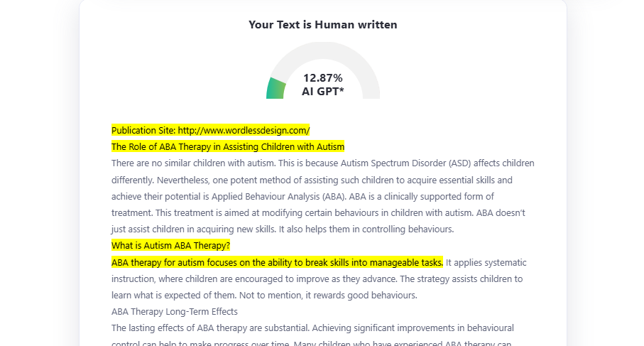Click the green filled segment of the AI gauge

[x=276, y=89]
